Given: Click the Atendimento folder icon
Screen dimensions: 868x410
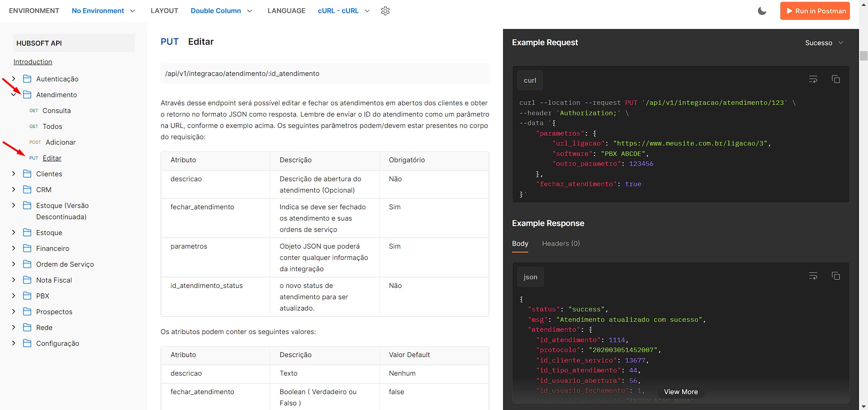Looking at the screenshot, I should click(x=27, y=94).
